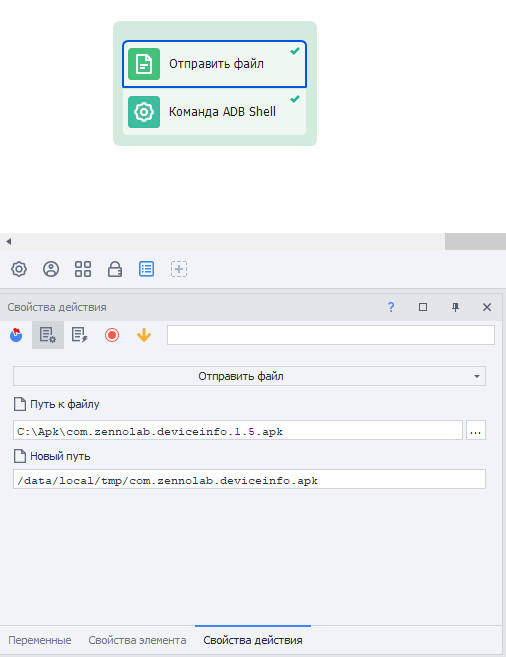Image resolution: width=506 pixels, height=657 pixels.
Task: Click the horizontal scrollbar left arrow
Action: pos(8,241)
